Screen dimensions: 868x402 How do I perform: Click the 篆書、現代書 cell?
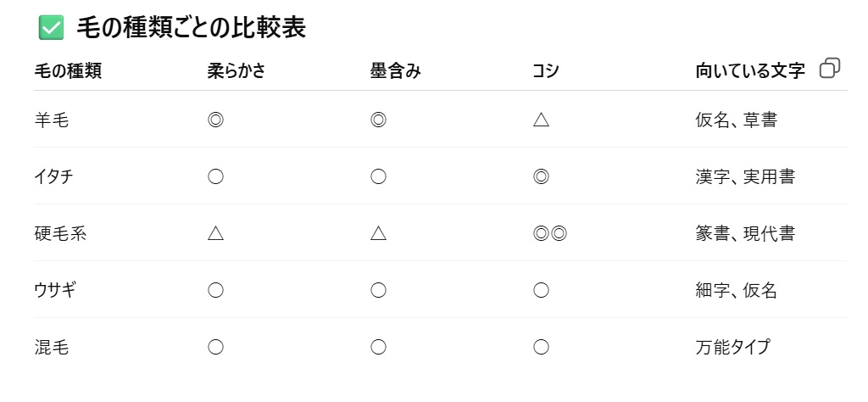[744, 234]
